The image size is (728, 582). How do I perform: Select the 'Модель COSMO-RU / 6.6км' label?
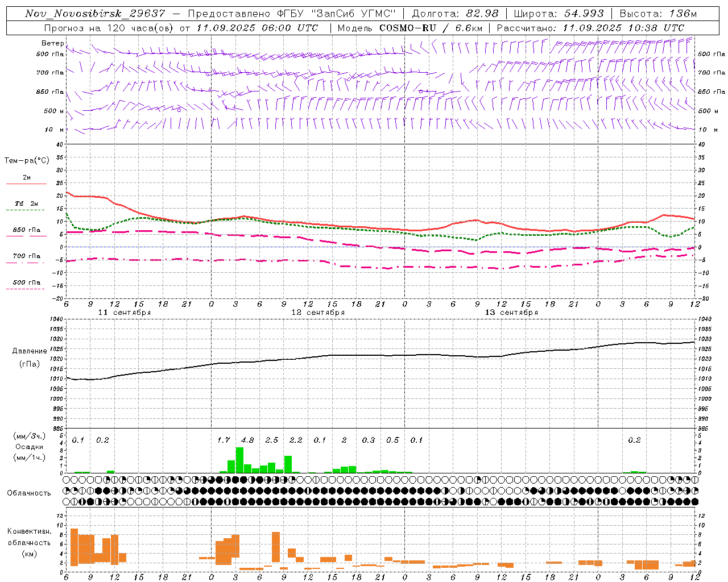tap(409, 28)
